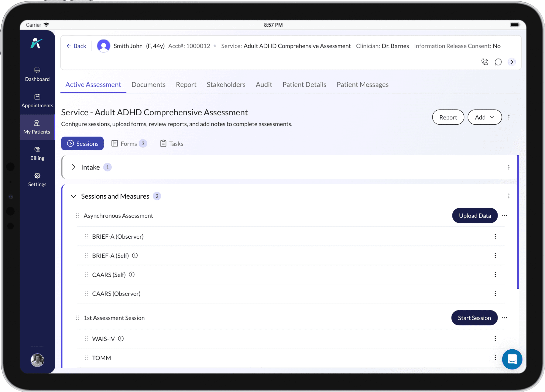Expand the Intake section

coord(73,167)
